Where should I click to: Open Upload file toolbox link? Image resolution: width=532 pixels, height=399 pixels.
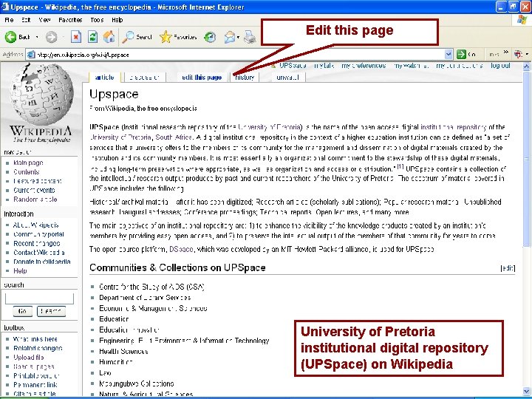(29, 358)
